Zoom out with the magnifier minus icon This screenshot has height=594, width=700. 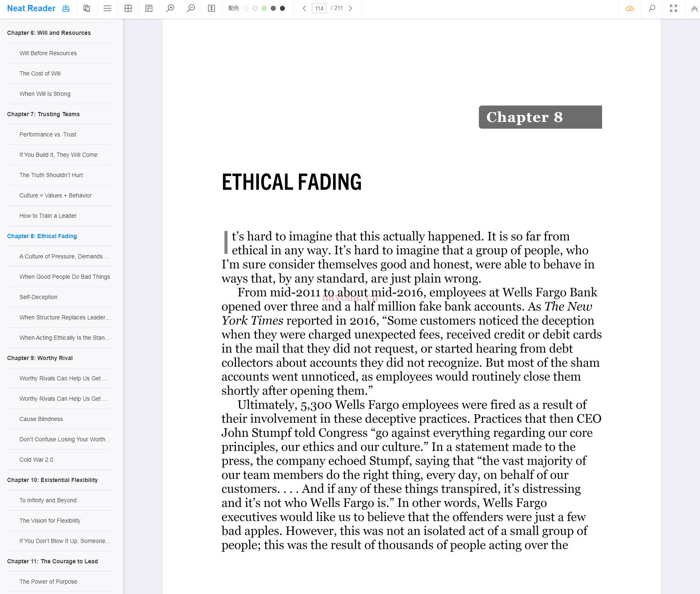[x=191, y=8]
